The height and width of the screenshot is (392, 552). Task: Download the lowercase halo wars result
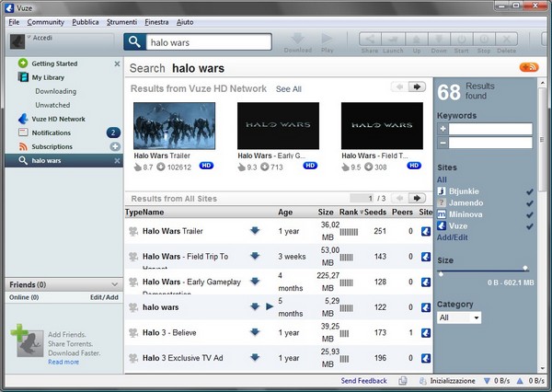(255, 306)
